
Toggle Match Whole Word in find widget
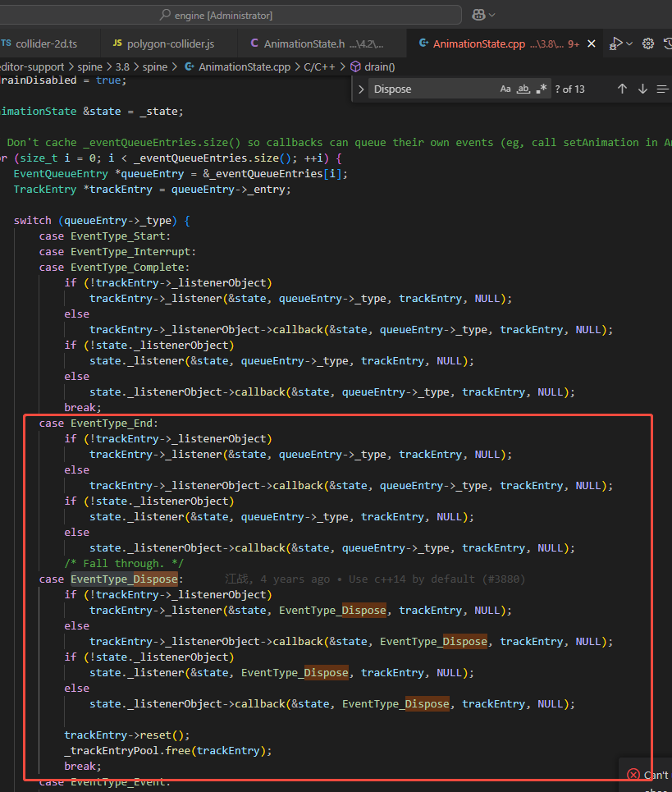tap(523, 89)
